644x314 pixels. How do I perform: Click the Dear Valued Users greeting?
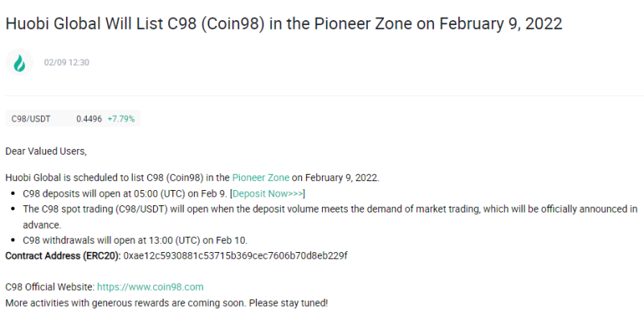point(46,151)
